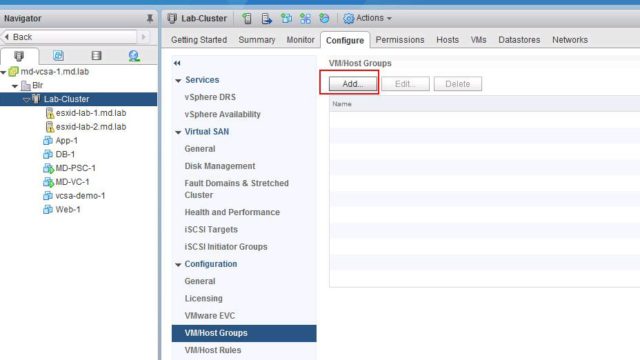
Task: Open vSphere Availability settings
Action: click(x=222, y=114)
